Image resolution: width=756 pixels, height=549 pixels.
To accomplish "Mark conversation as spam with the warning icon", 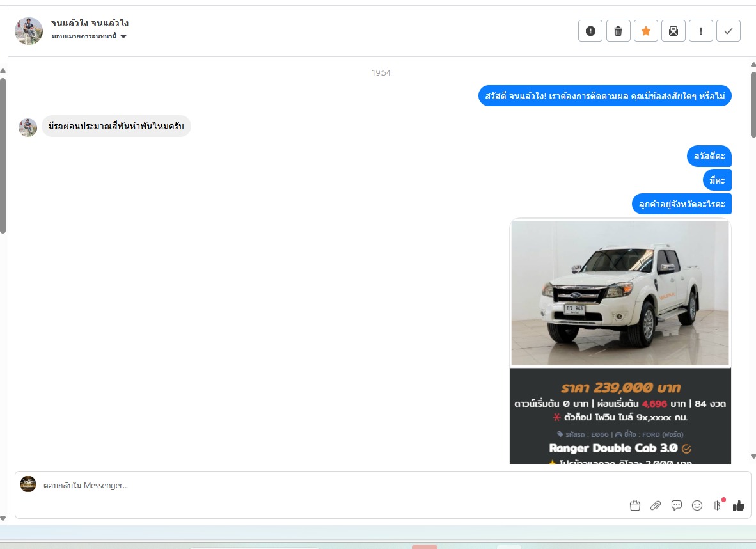I will tap(590, 31).
